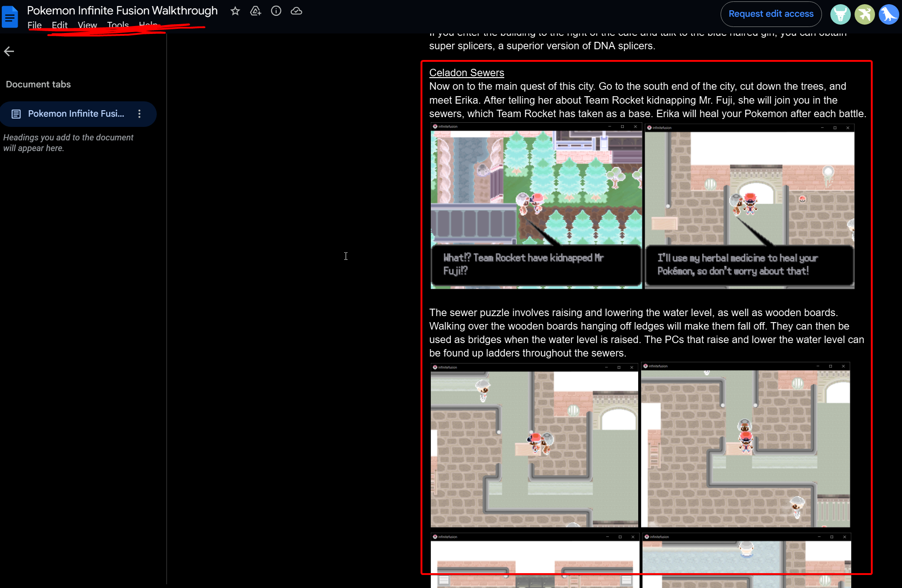Collapse the document tabs panel with the back arrow

click(9, 51)
